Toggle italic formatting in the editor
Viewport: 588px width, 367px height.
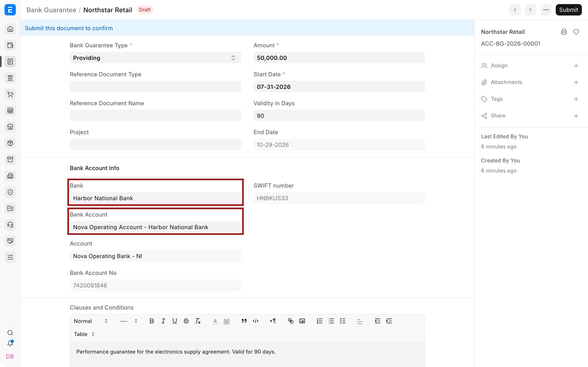click(x=163, y=321)
